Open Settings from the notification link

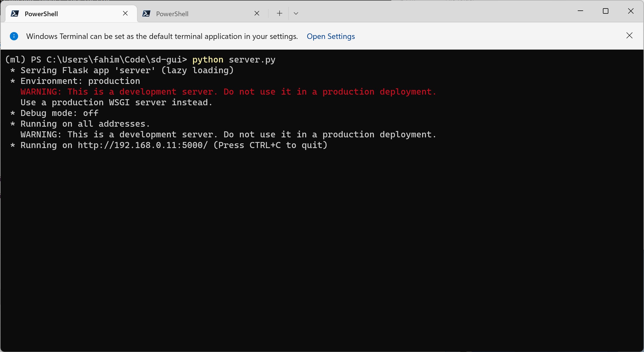pyautogui.click(x=330, y=36)
